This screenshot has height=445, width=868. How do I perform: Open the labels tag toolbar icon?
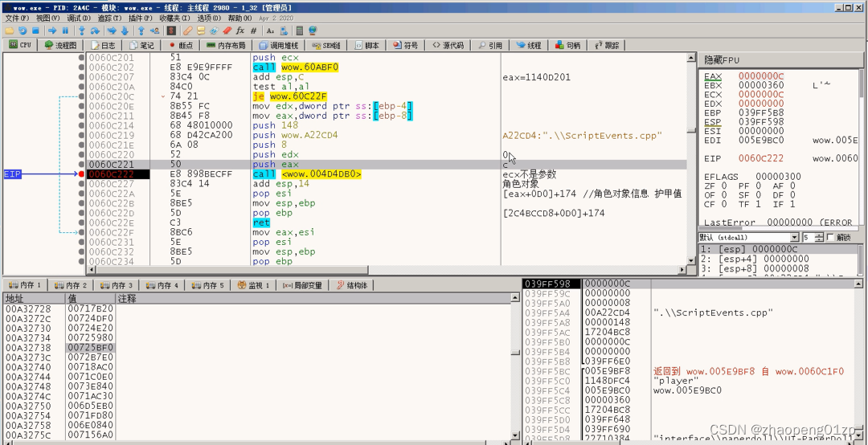(x=215, y=31)
